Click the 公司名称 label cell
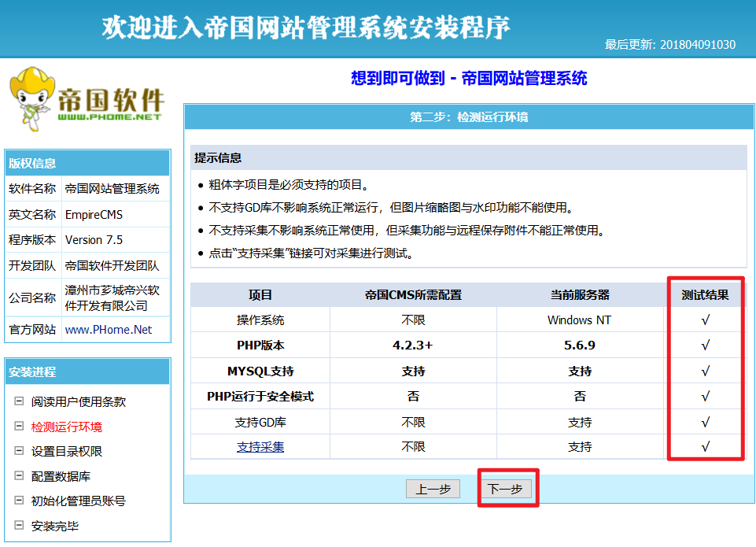Screen dimensions: 756x547 pyautogui.click(x=33, y=298)
